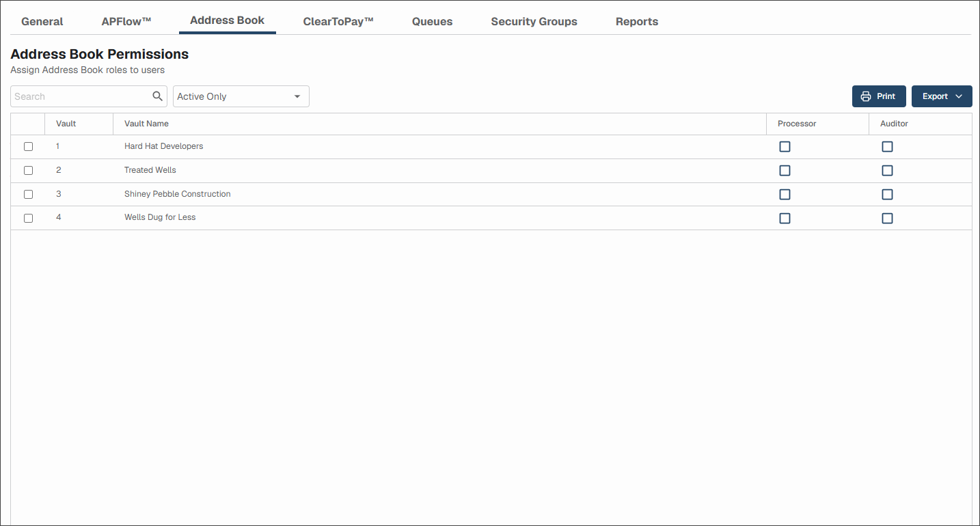
Task: Click the printer icon in Print button
Action: [x=866, y=96]
